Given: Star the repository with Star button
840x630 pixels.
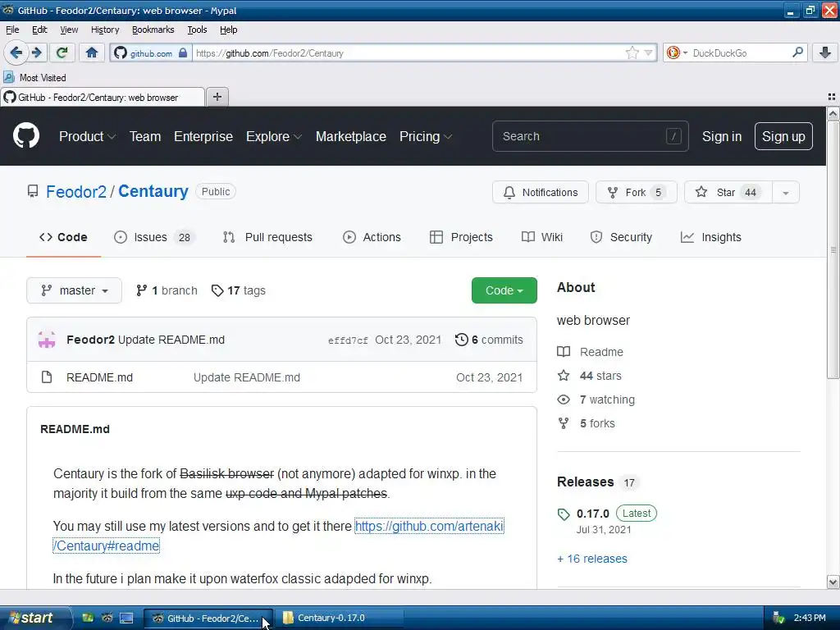Looking at the screenshot, I should pyautogui.click(x=728, y=192).
